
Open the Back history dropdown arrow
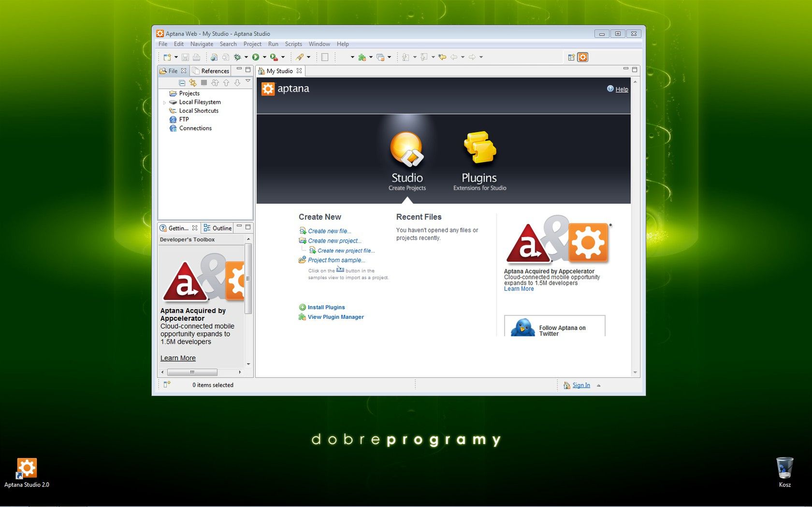(463, 57)
